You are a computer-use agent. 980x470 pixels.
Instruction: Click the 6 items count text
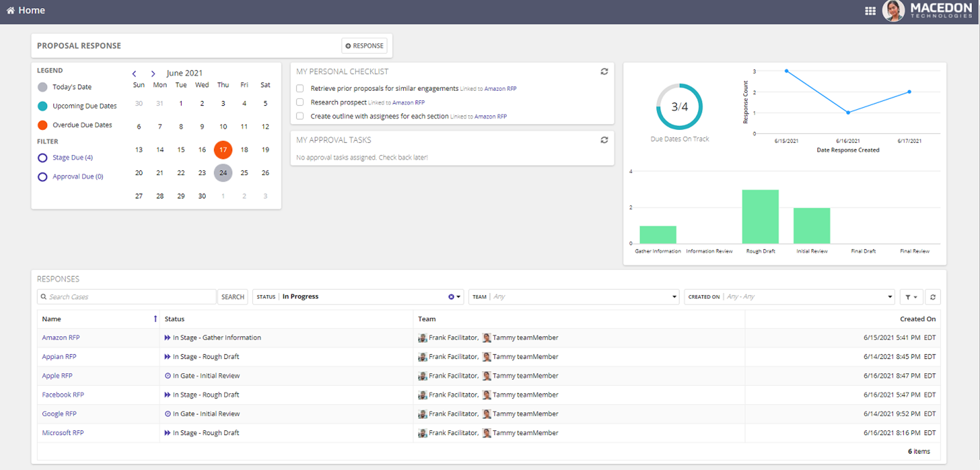[x=919, y=451]
